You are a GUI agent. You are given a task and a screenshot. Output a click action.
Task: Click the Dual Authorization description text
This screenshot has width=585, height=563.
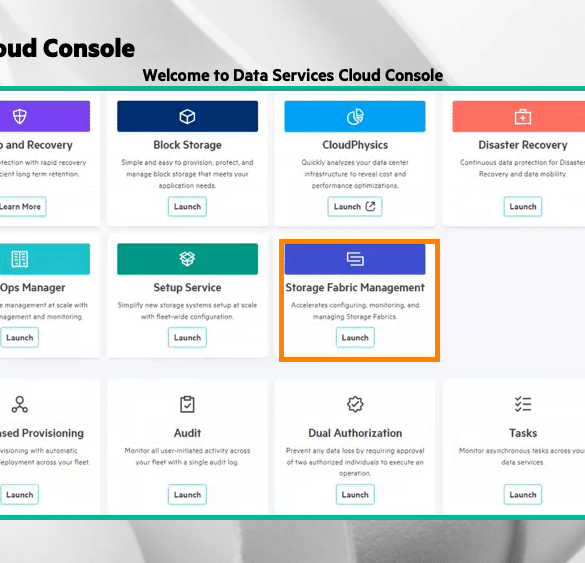coord(355,462)
